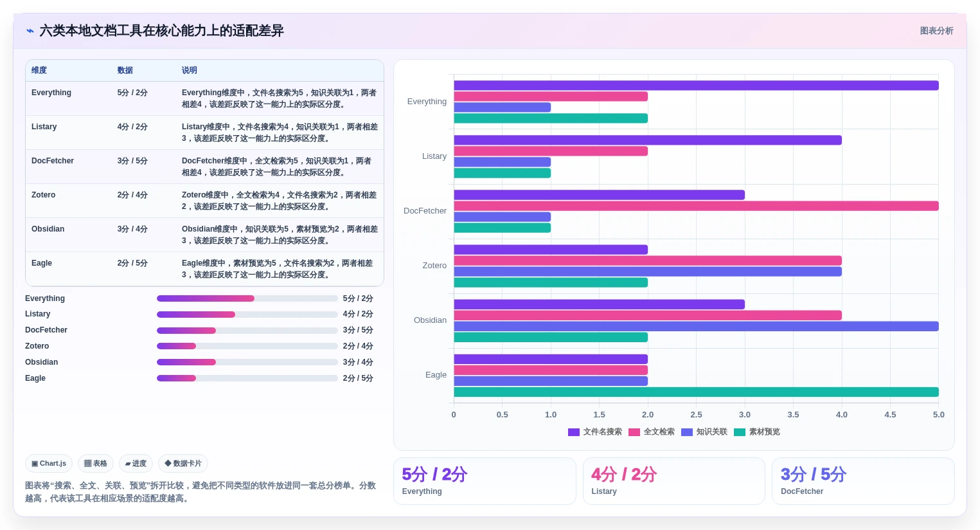Click the Obsidian label on the chart axis
The image size is (980, 530).
coord(430,320)
